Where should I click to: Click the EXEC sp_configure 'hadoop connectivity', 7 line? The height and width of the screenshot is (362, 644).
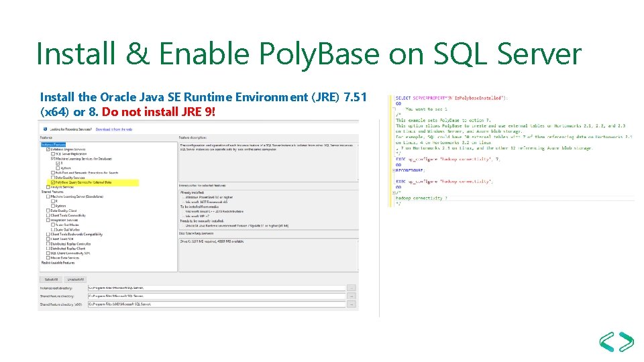coord(448,160)
